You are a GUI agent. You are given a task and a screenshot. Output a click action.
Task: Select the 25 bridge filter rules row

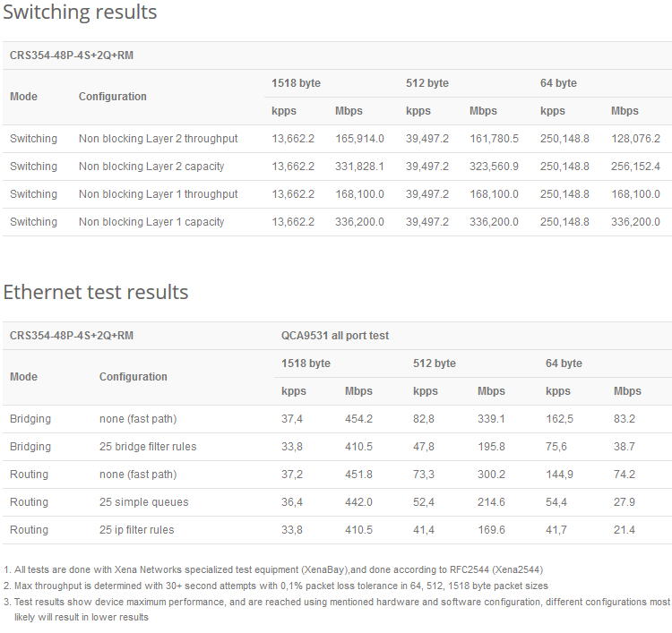[337, 447]
